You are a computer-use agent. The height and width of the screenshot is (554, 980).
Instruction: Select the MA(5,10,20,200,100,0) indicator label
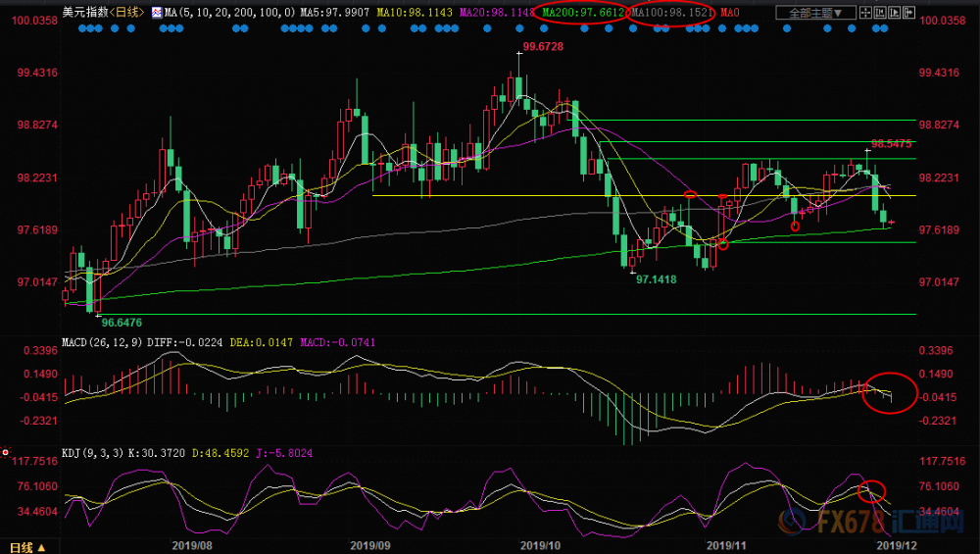(x=229, y=12)
